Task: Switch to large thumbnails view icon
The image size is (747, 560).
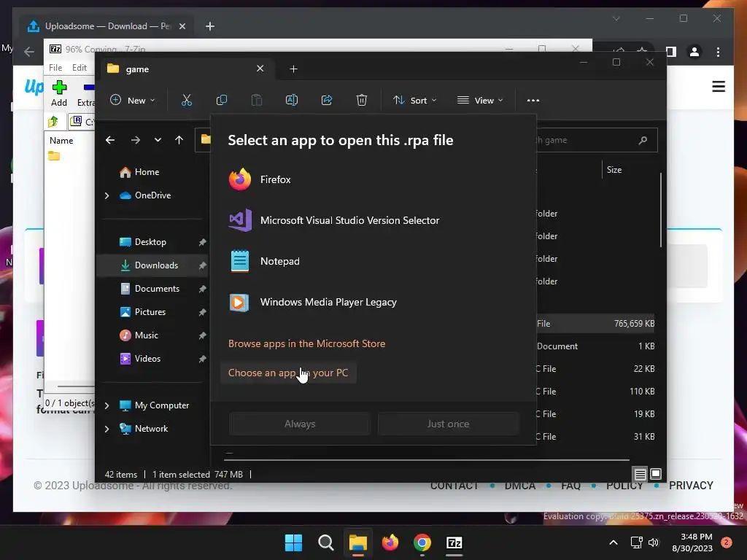Action: coord(656,474)
